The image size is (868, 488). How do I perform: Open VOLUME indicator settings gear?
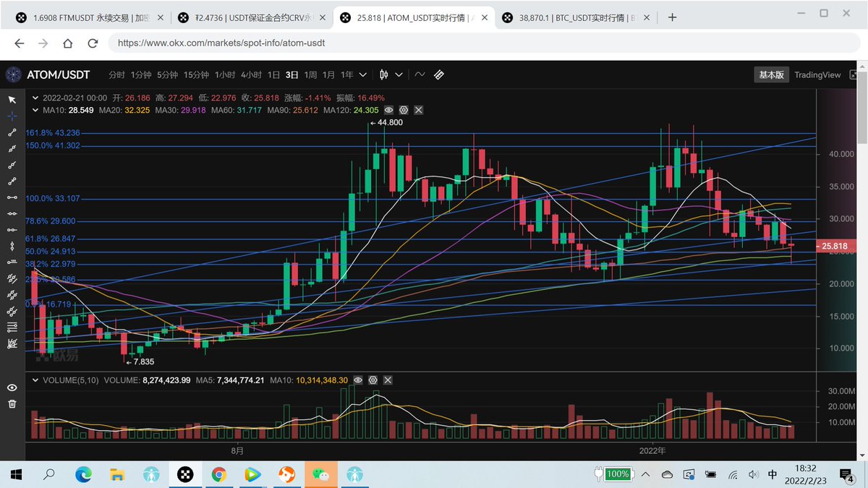(373, 380)
